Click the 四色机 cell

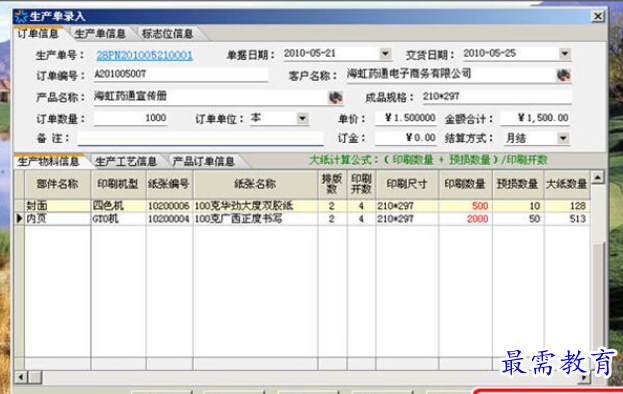[118, 206]
